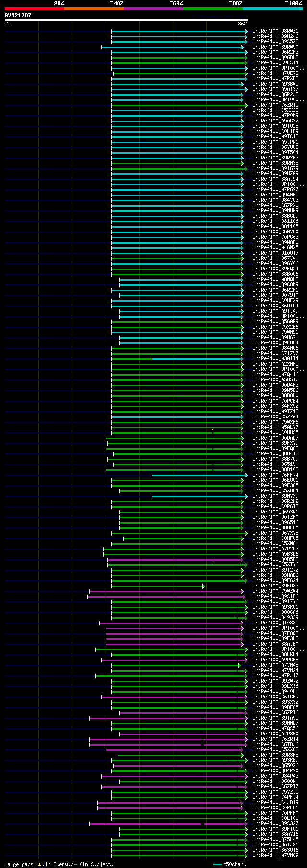Viewport: 307px width, 868px height.
Task: Select subject label UniRef100_B9S327
Action: click(275, 823)
